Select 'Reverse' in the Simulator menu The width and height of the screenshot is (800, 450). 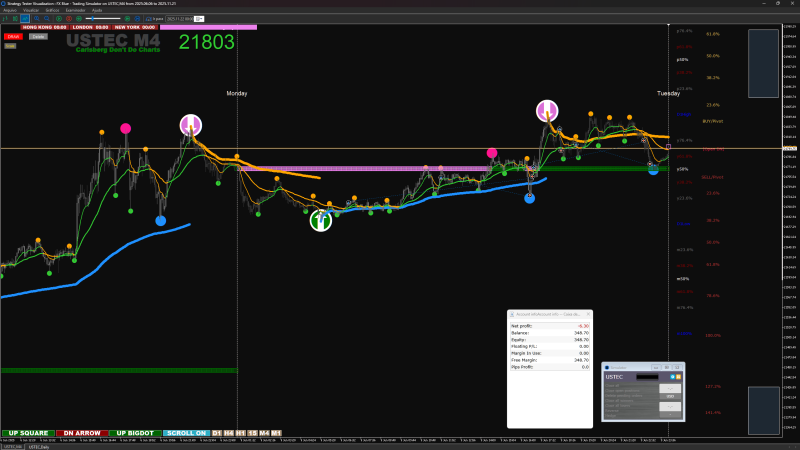tap(612, 411)
